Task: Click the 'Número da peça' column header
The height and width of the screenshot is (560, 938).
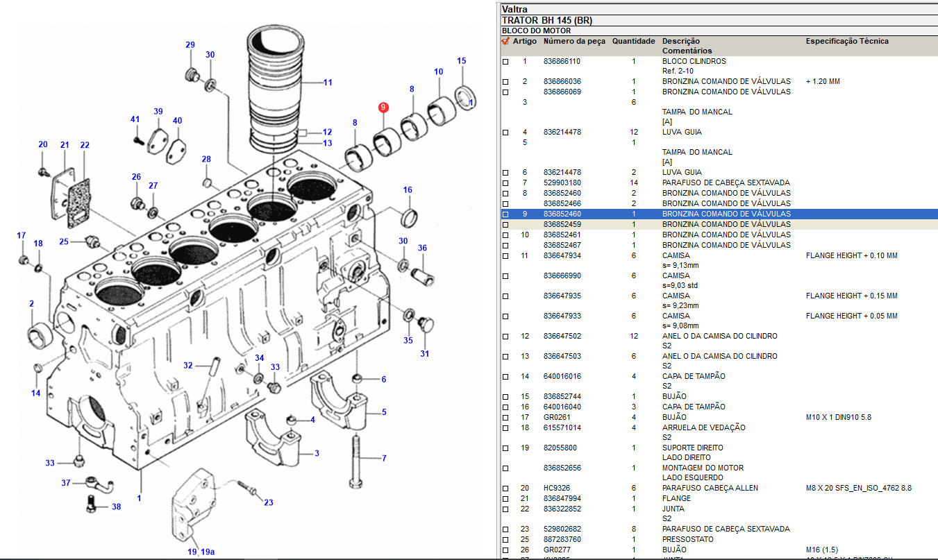Action: 574,41
